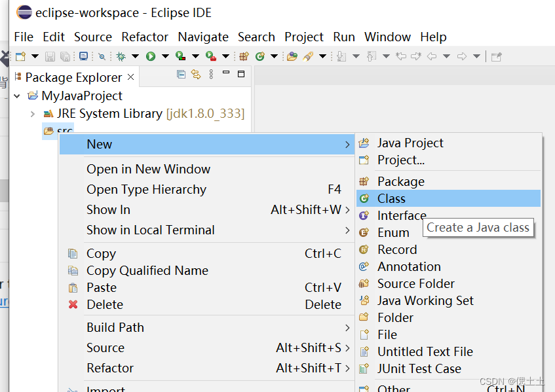
Task: Select Enum in New submenu
Action: tap(448, 232)
